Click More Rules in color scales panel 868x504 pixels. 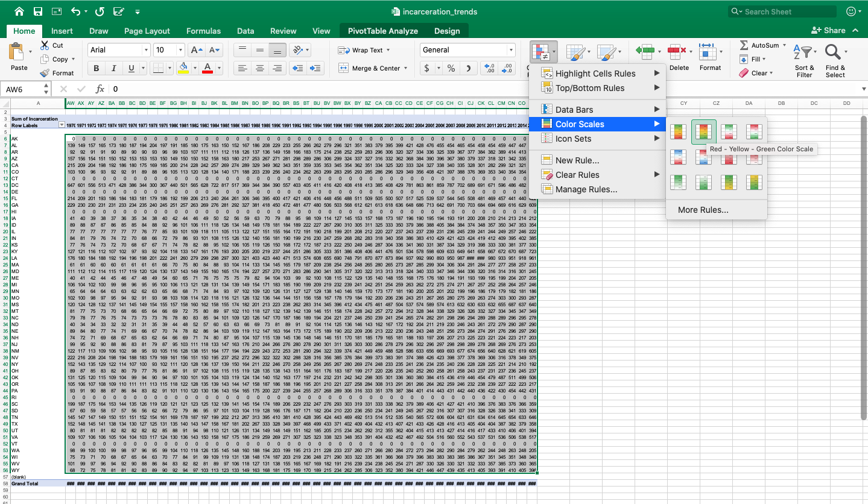tap(703, 210)
